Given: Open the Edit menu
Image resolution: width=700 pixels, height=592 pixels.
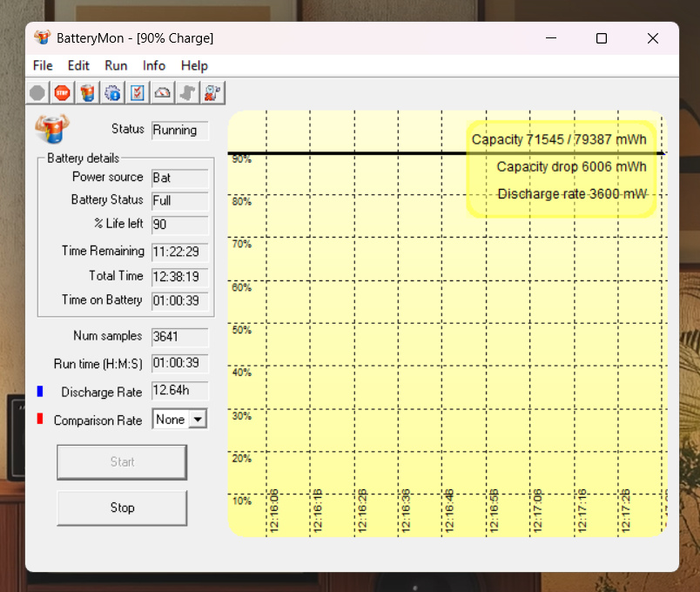Looking at the screenshot, I should [78, 65].
